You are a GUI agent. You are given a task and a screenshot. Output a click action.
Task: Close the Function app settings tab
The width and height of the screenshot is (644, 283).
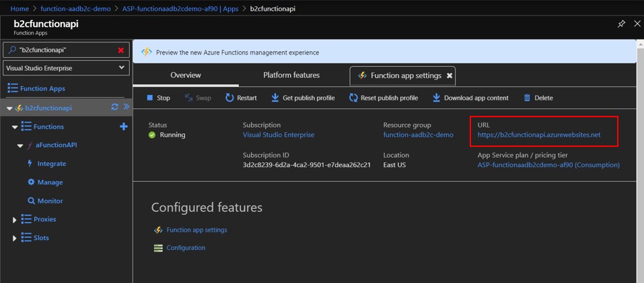(450, 75)
